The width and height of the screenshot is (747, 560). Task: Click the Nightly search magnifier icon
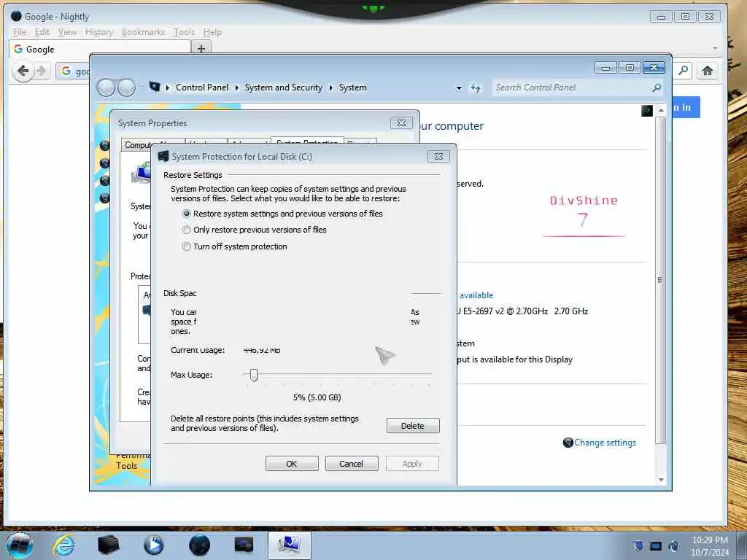[x=683, y=71]
